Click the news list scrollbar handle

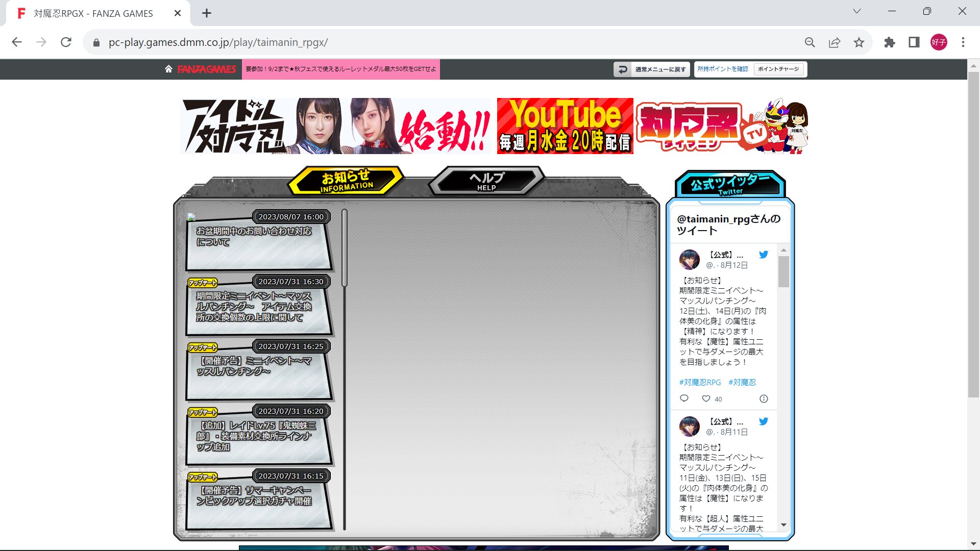point(345,247)
